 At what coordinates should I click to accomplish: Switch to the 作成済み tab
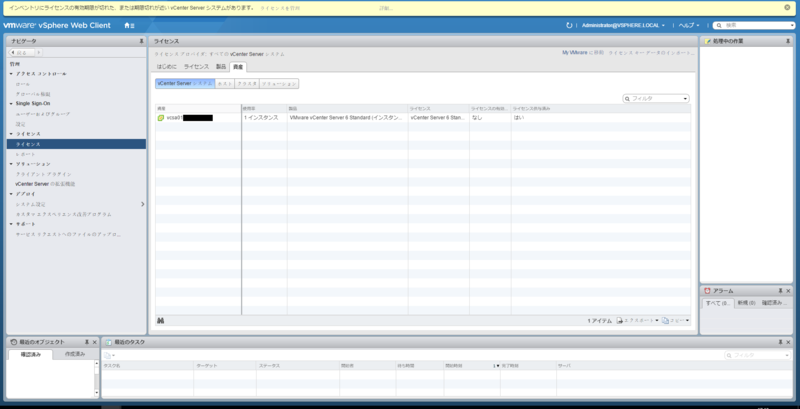click(75, 354)
